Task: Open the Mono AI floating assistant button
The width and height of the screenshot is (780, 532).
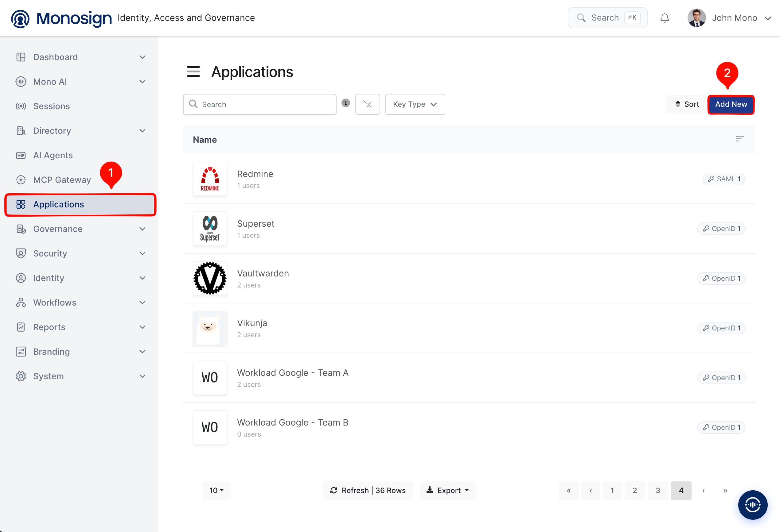Action: (x=752, y=504)
